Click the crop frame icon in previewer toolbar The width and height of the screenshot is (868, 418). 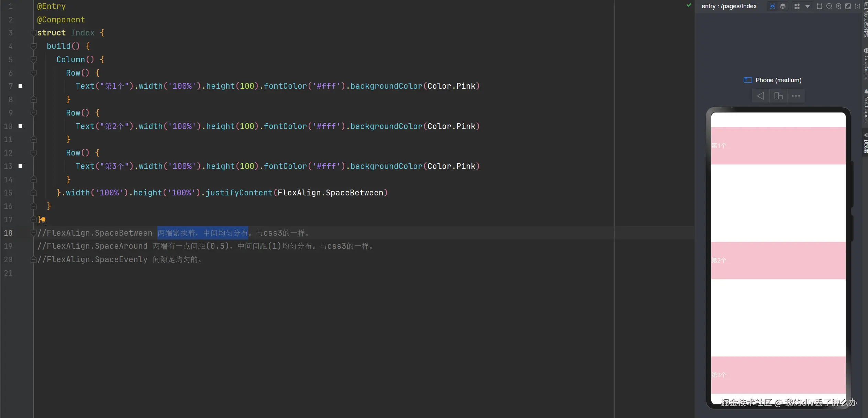click(x=820, y=6)
